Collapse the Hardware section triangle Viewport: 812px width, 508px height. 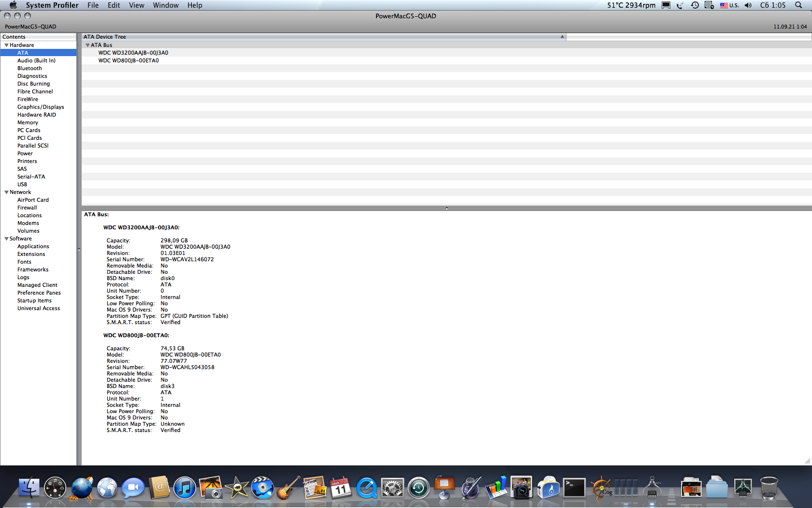pos(6,45)
